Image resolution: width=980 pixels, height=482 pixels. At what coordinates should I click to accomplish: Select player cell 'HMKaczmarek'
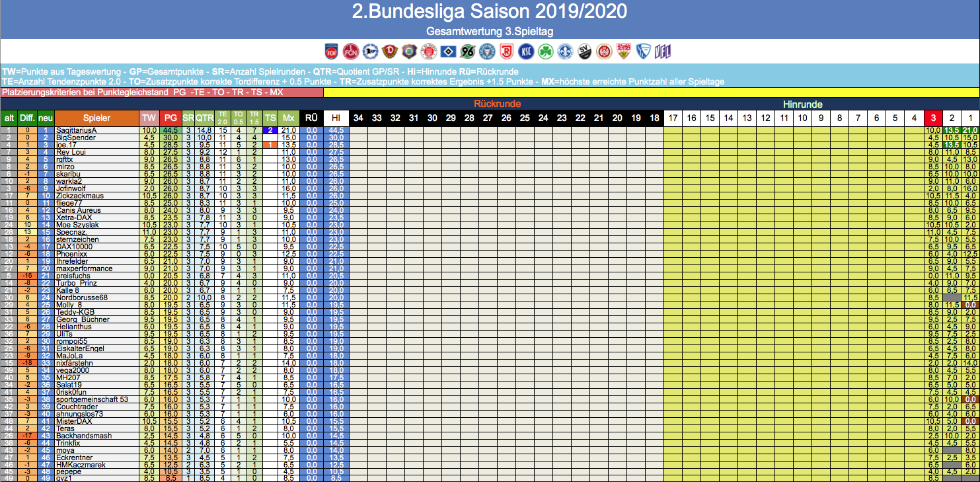pos(96,465)
